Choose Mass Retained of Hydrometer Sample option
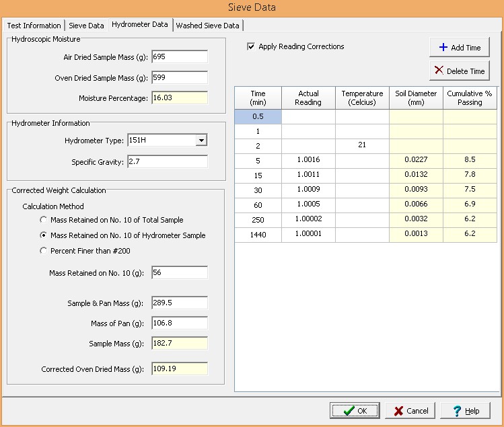 point(44,235)
